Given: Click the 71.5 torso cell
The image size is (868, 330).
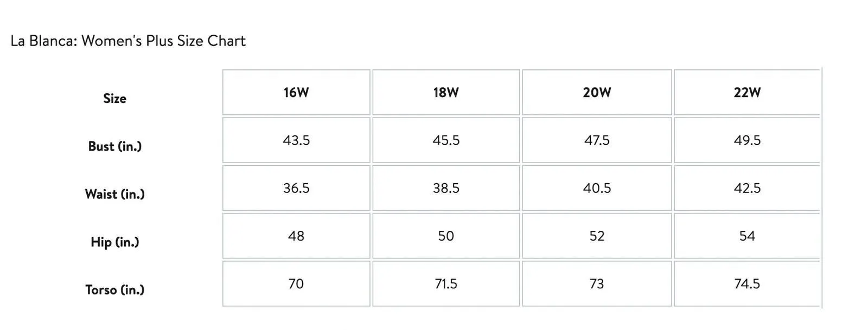Looking at the screenshot, I should (x=446, y=283).
